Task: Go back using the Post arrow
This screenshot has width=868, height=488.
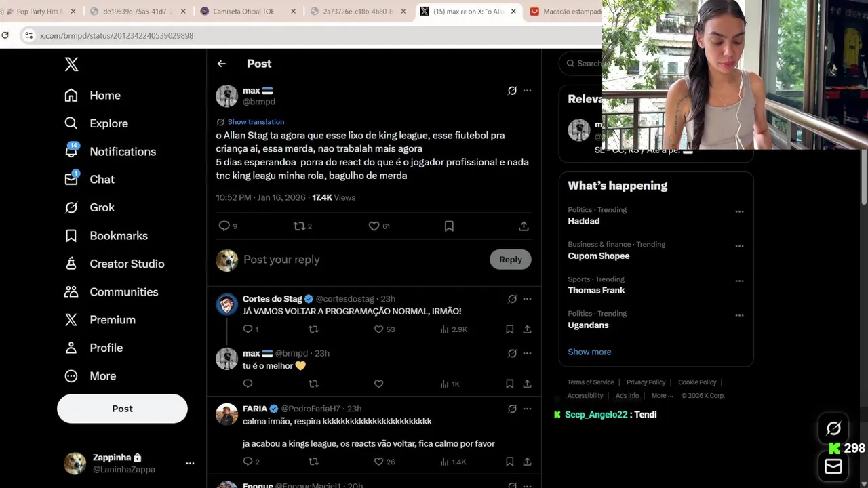Action: (221, 64)
